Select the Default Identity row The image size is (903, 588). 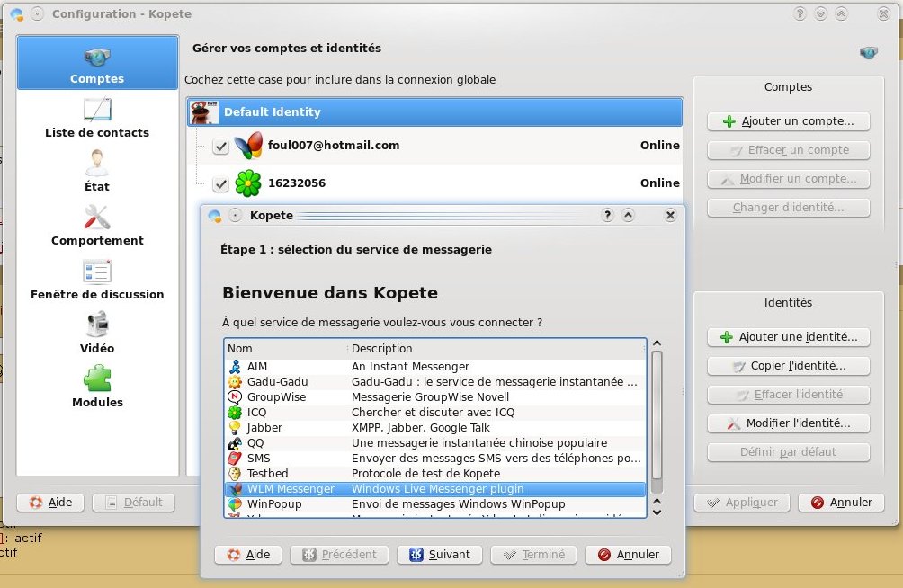point(434,111)
